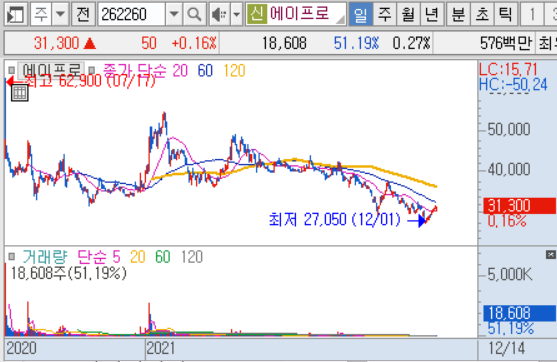Click the 5,000K volume axis label
The width and height of the screenshot is (557, 362).
tap(510, 274)
